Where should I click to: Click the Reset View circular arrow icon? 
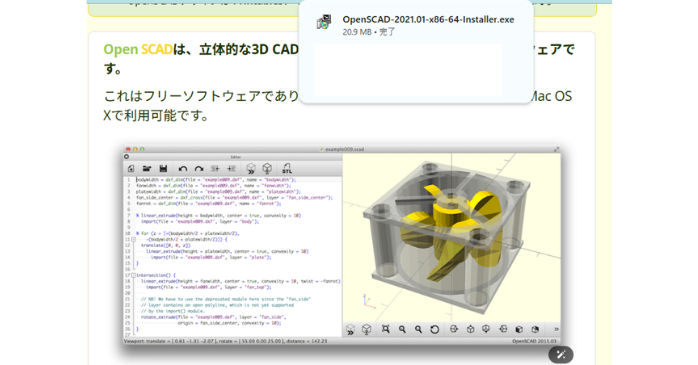(x=435, y=329)
